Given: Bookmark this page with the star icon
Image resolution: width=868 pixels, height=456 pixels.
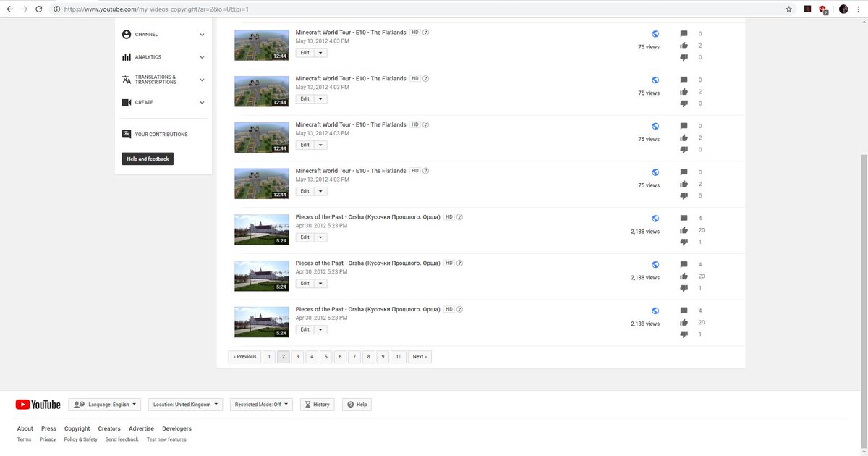Looking at the screenshot, I should (x=788, y=9).
